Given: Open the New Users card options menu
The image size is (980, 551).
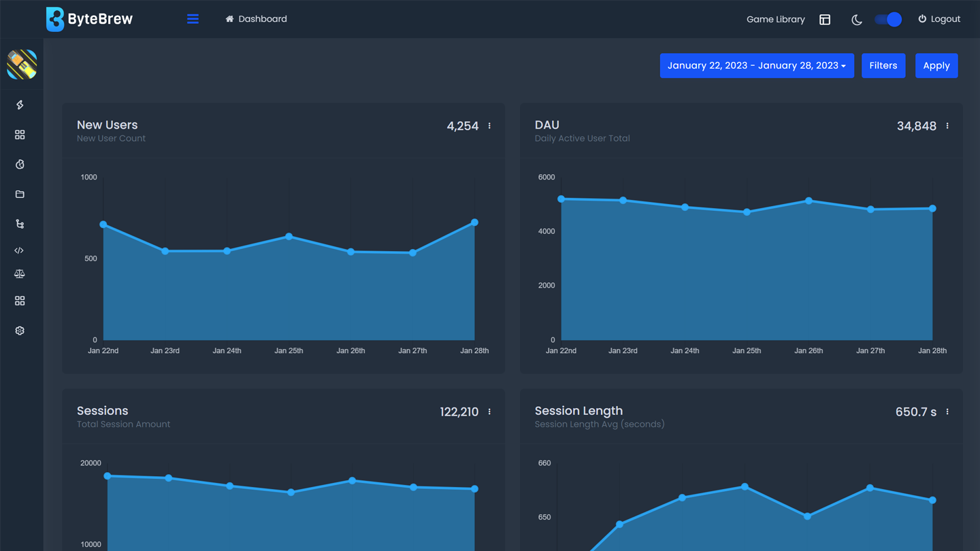Looking at the screenshot, I should [489, 126].
